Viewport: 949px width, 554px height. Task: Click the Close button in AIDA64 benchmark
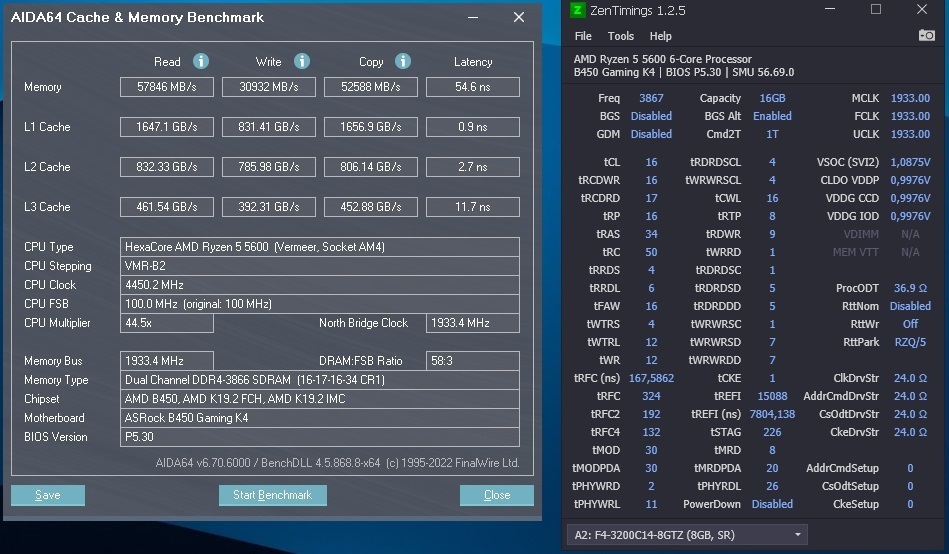(x=497, y=495)
